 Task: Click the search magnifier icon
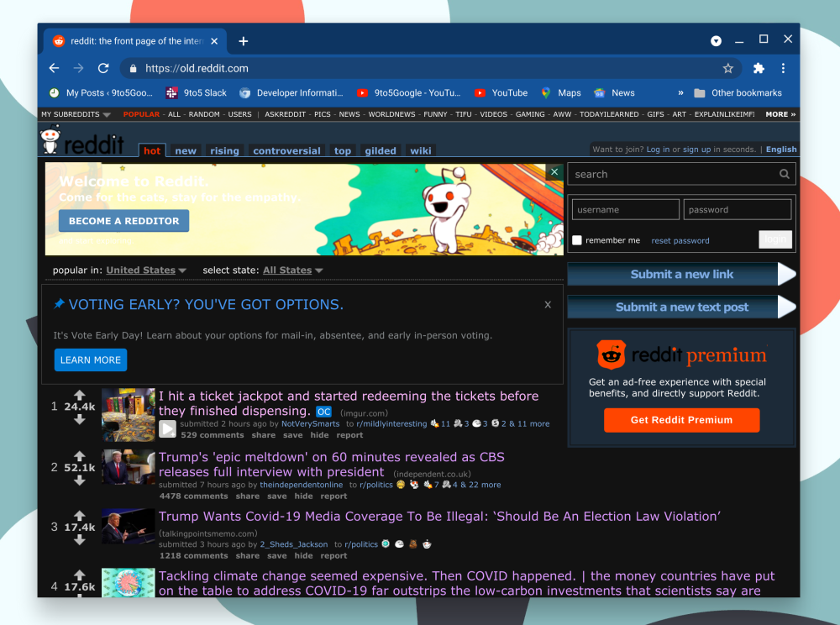784,174
